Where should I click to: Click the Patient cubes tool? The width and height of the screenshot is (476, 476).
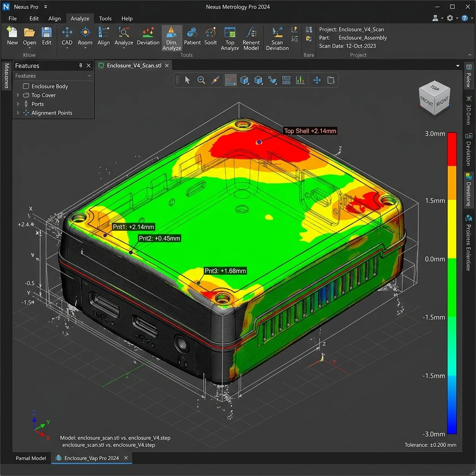192,36
